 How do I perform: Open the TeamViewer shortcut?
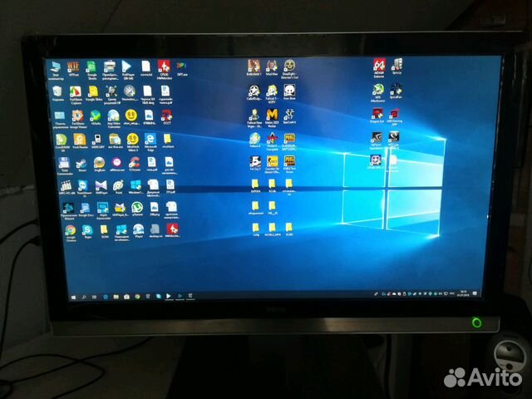click(83, 185)
